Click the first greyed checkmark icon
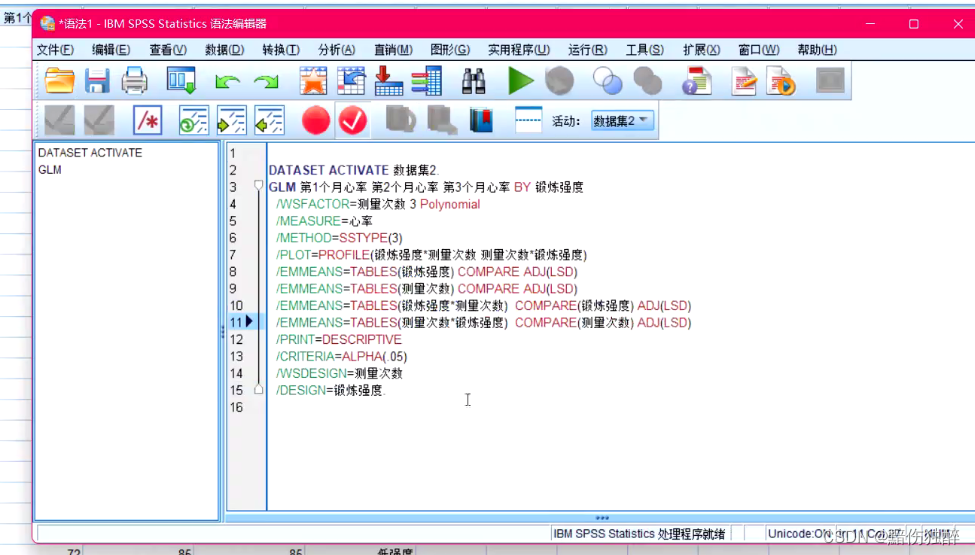The image size is (975, 555). (60, 120)
